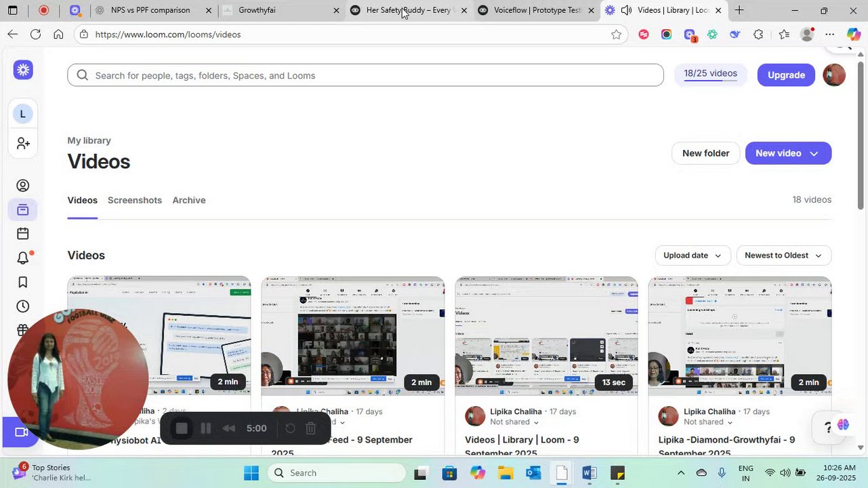
Task: Open the browser Favorites list icon
Action: click(x=784, y=35)
